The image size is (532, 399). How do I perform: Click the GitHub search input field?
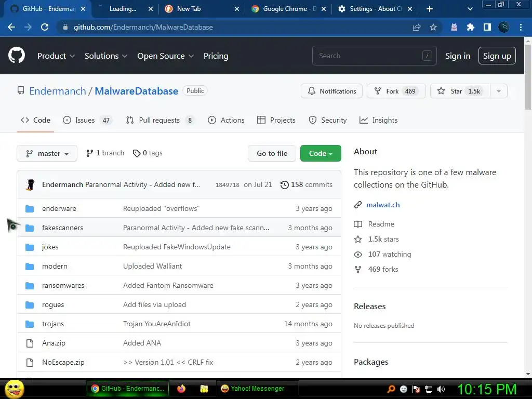(x=374, y=56)
